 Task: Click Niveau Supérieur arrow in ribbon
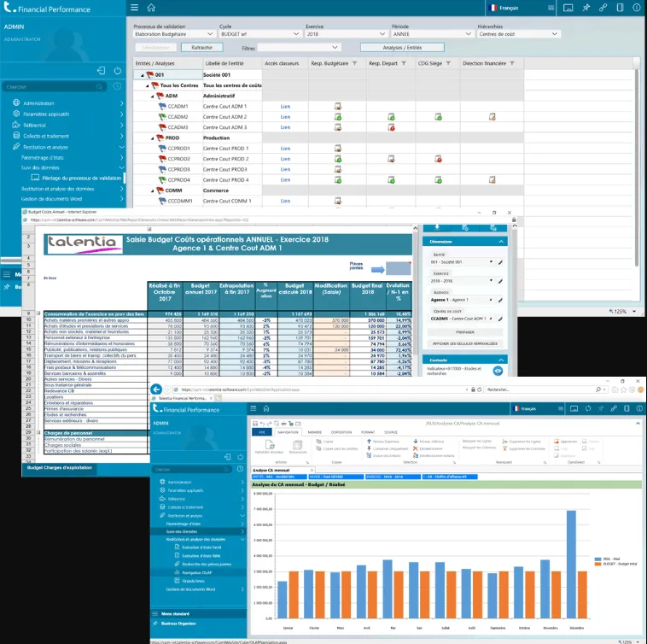[369, 442]
